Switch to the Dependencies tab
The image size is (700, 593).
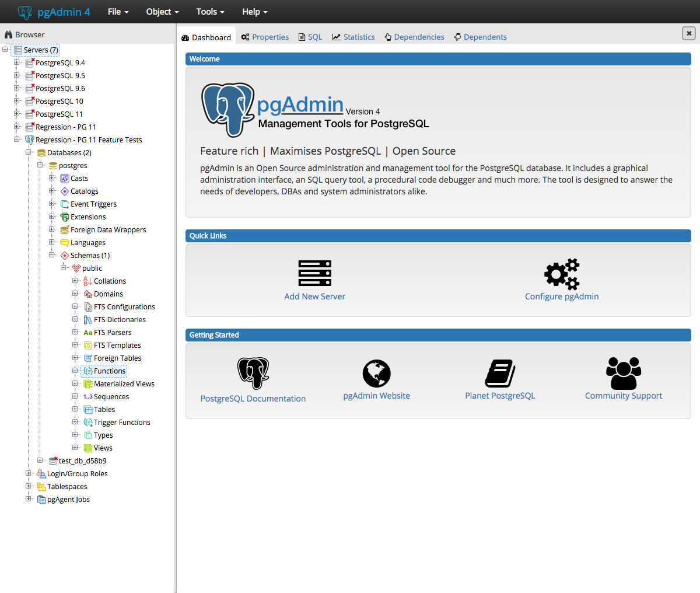[x=414, y=37]
